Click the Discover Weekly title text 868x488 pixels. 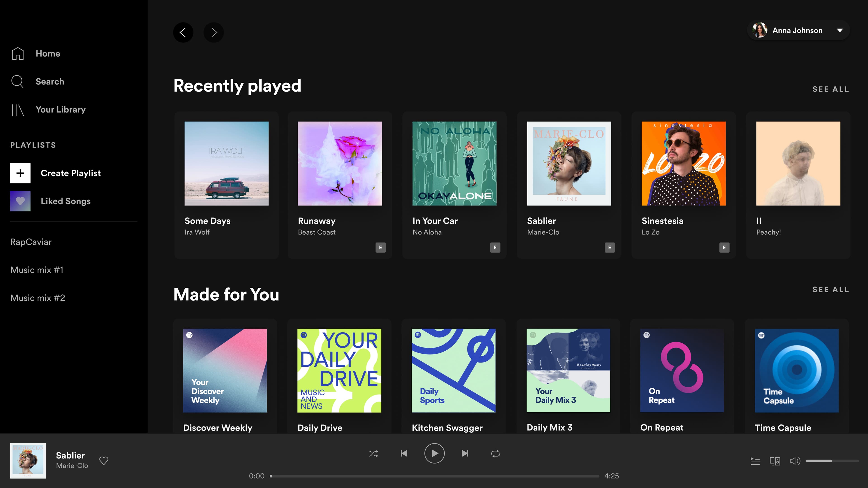coord(218,428)
